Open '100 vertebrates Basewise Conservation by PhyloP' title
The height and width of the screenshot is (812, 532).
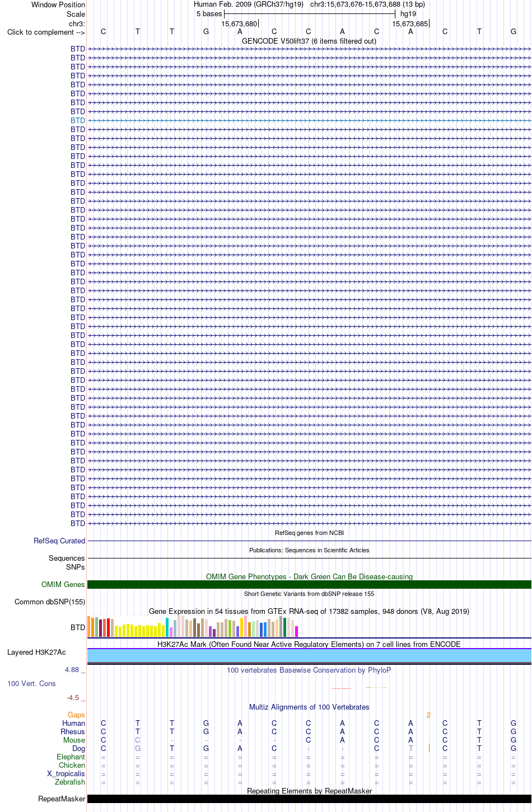[x=309, y=670]
